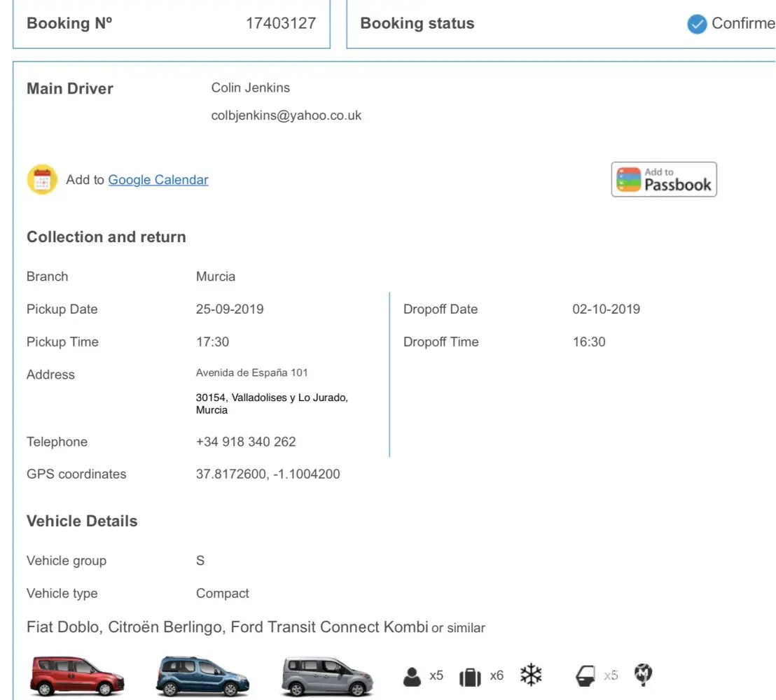Click the luggage suitcase icon
776x700 pixels.
click(470, 677)
